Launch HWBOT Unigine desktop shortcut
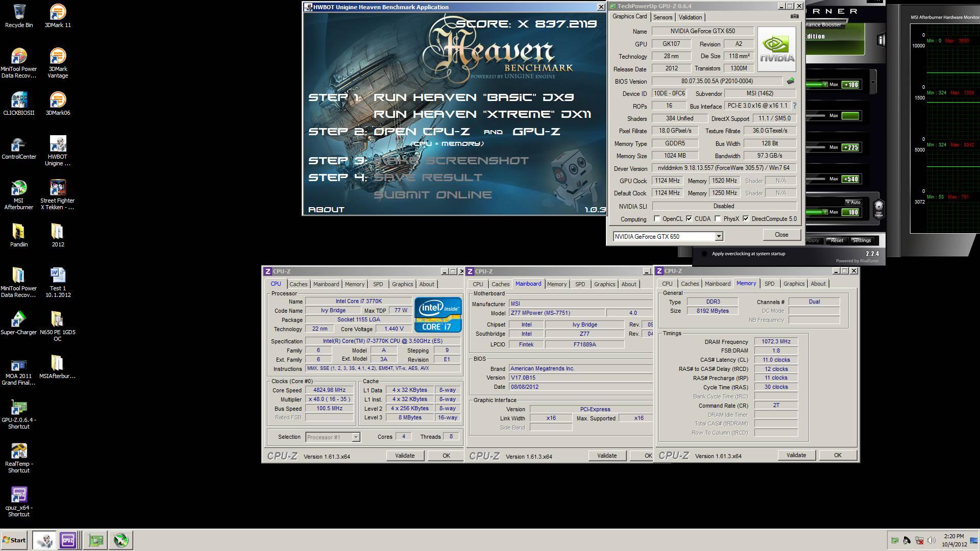Viewport: 980px width, 551px height. [x=58, y=151]
